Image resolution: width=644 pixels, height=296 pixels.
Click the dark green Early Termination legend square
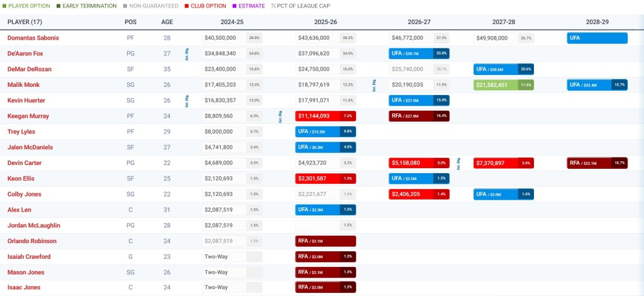[58, 6]
